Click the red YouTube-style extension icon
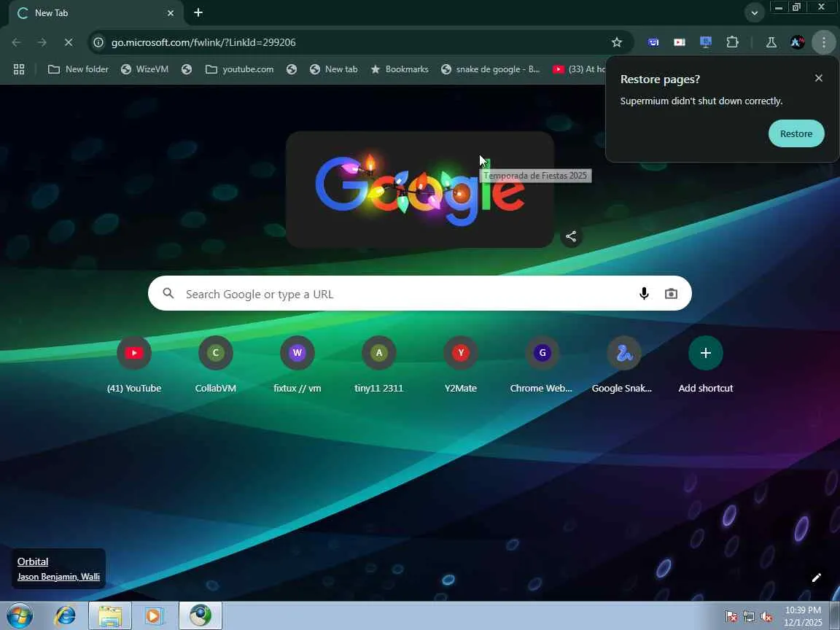The width and height of the screenshot is (840, 630). click(680, 42)
